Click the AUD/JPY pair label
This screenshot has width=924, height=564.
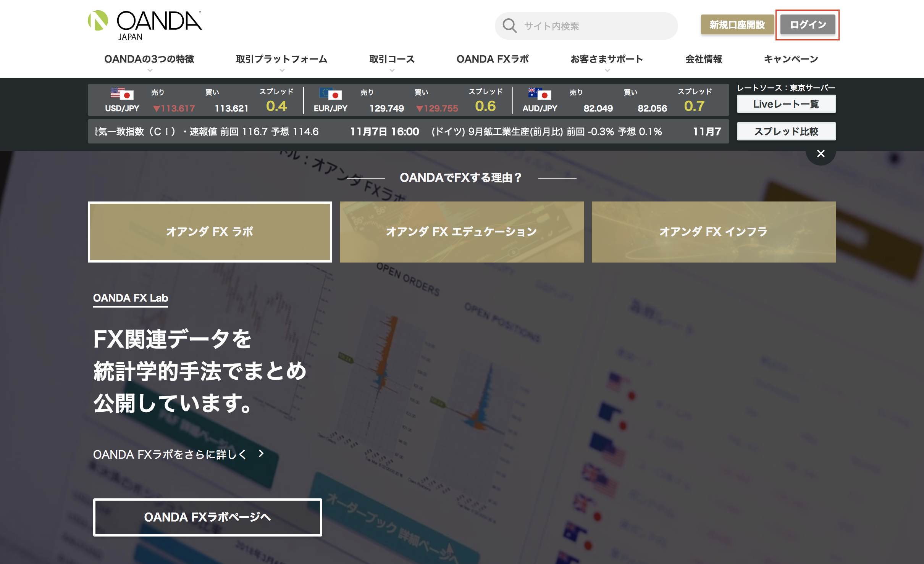point(540,108)
